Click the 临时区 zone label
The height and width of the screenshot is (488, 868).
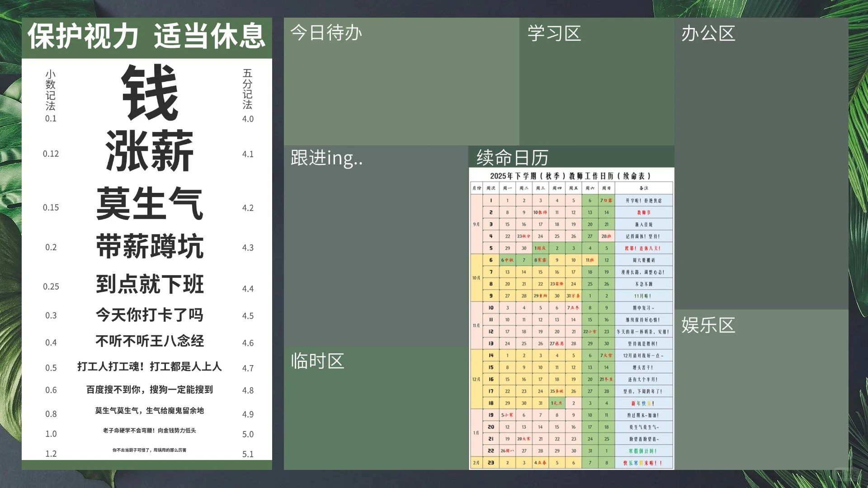pos(316,361)
